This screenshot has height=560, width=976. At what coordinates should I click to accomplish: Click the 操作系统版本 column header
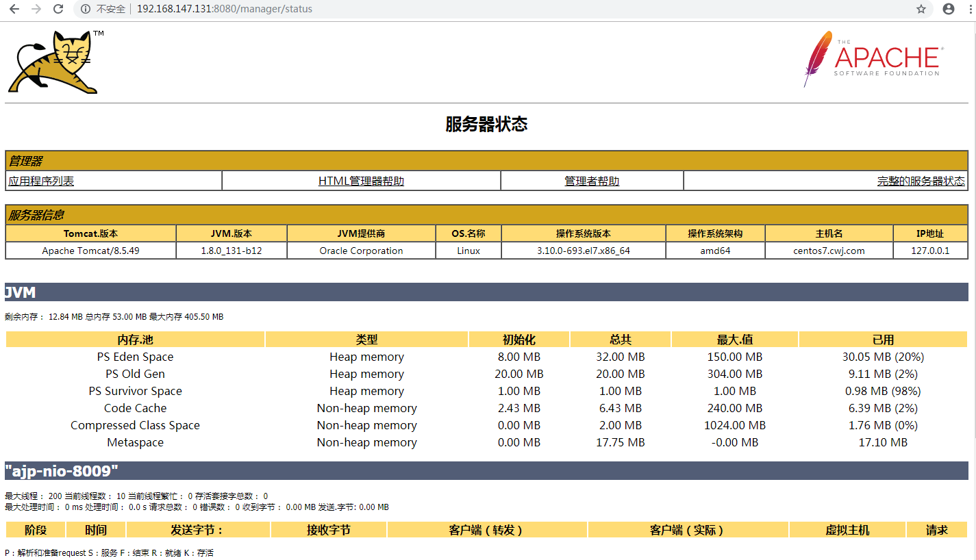click(x=584, y=233)
